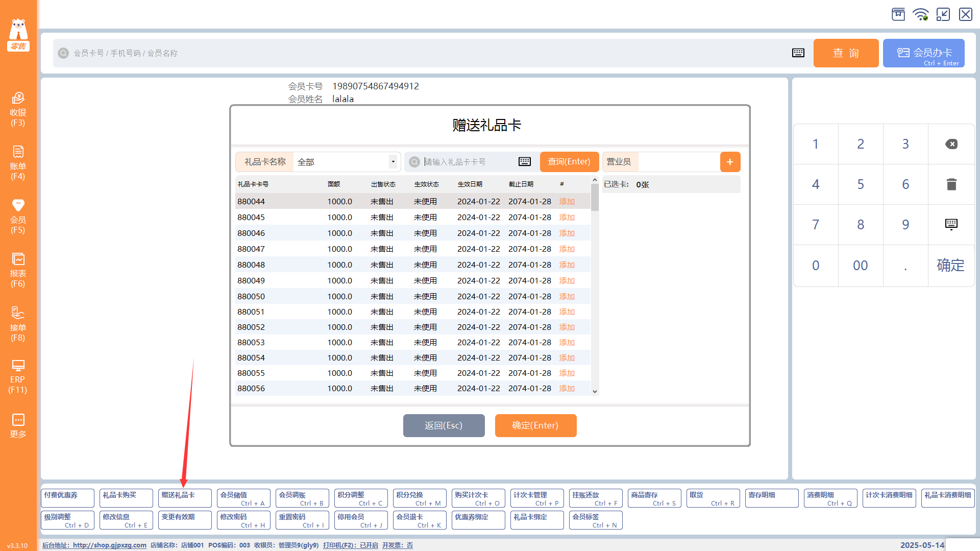Click the trash icon on numeric keypad
This screenshot has width=980, height=551.
[x=951, y=184]
